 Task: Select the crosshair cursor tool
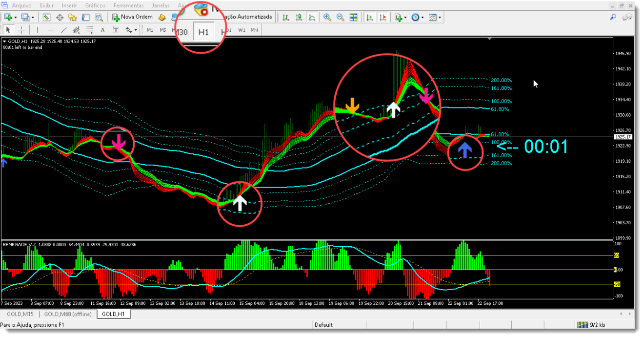[x=21, y=30]
